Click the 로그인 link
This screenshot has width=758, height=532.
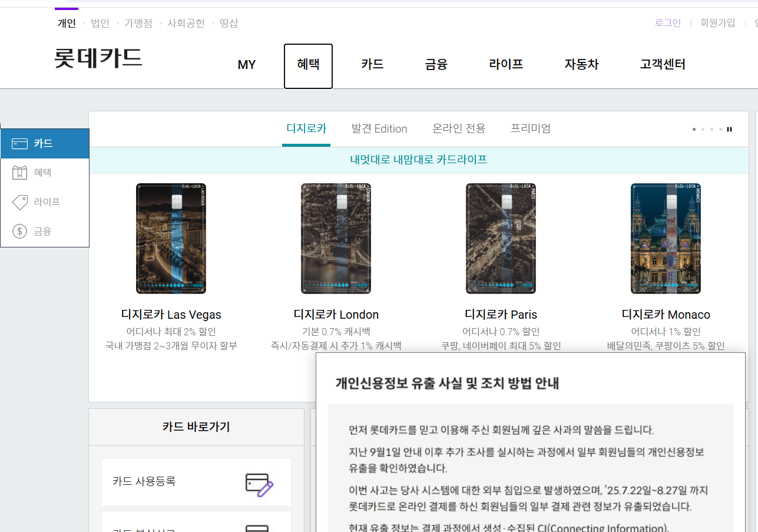click(668, 23)
